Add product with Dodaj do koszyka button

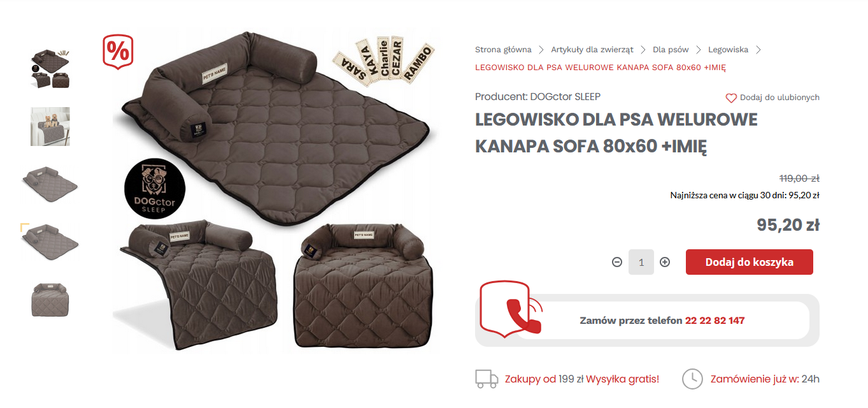click(x=749, y=262)
